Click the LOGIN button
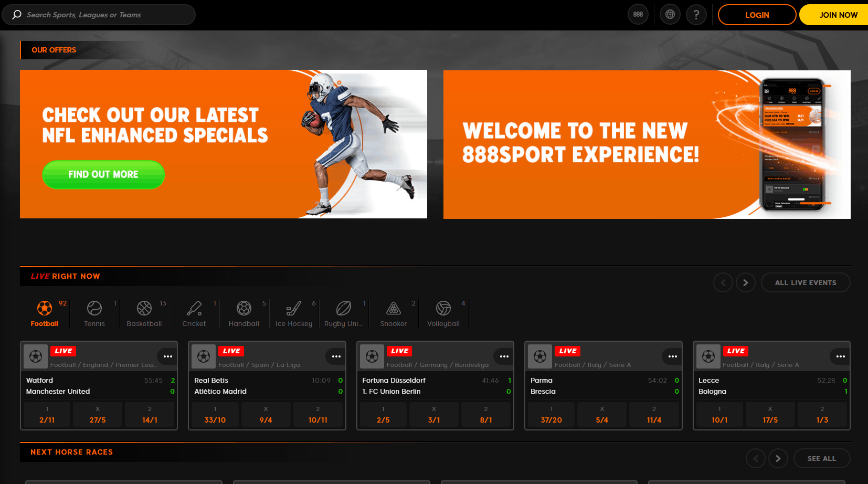868x484 pixels. click(757, 15)
